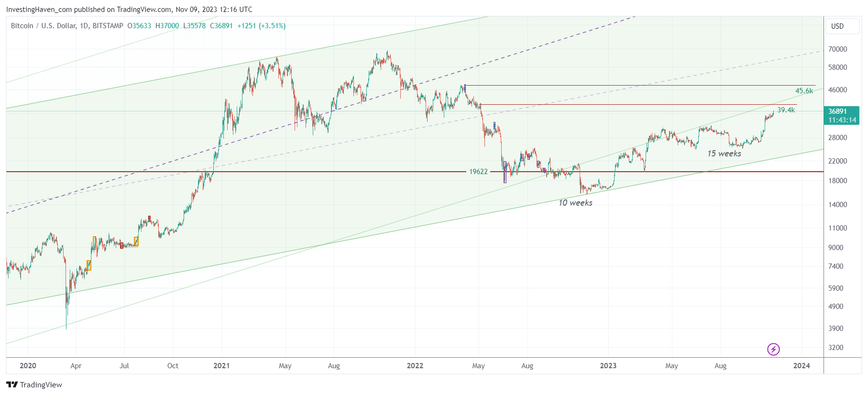Click the TradingView logo at bottom left
The width and height of the screenshot is (868, 395).
point(34,384)
